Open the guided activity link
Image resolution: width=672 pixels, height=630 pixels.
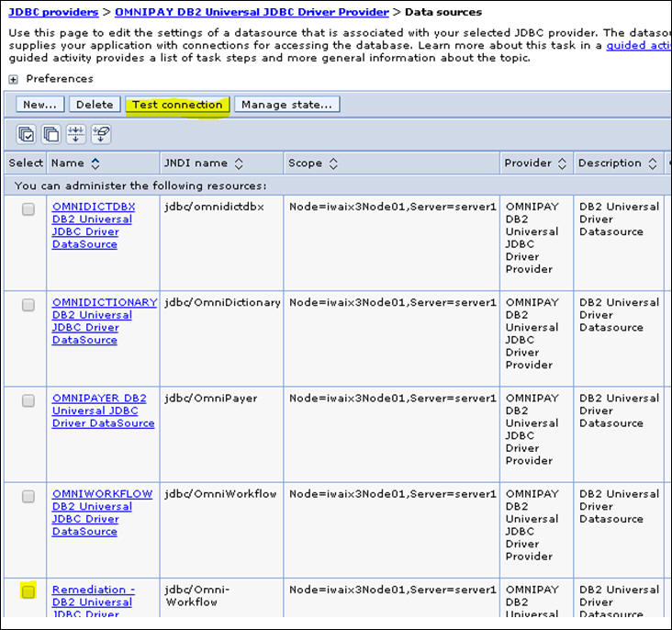tap(639, 46)
